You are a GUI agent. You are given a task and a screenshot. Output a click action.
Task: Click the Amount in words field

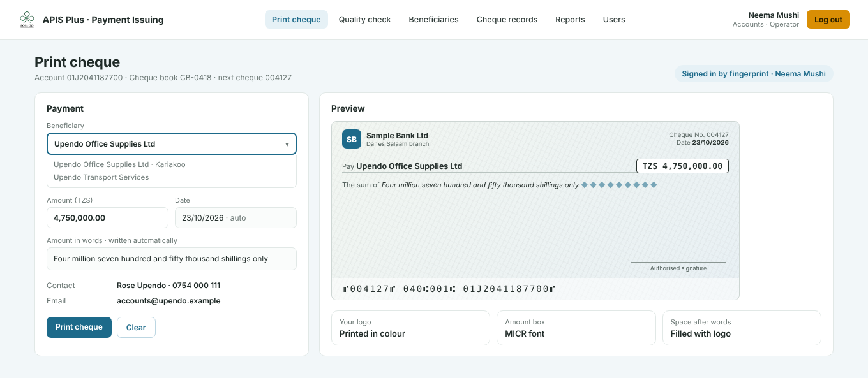point(172,259)
